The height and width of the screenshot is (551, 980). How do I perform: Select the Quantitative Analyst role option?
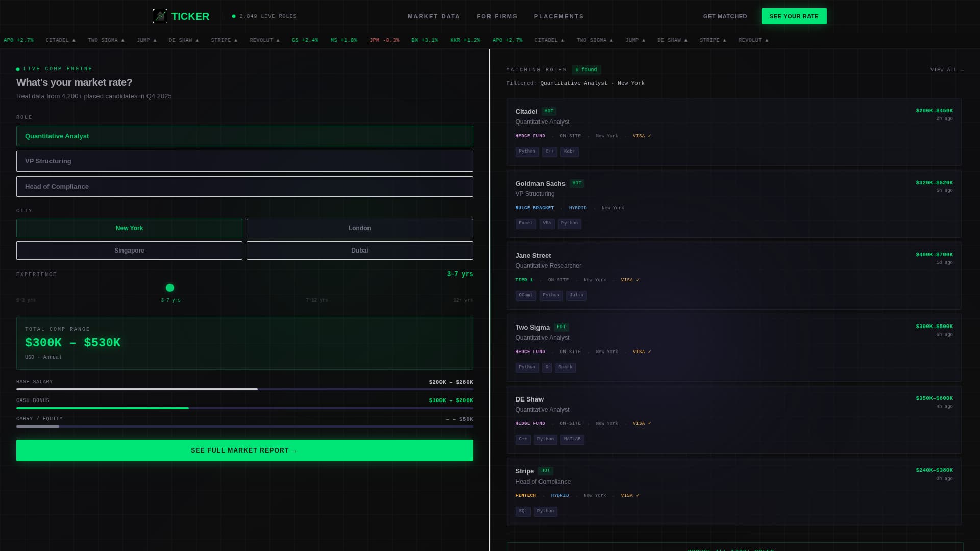244,136
